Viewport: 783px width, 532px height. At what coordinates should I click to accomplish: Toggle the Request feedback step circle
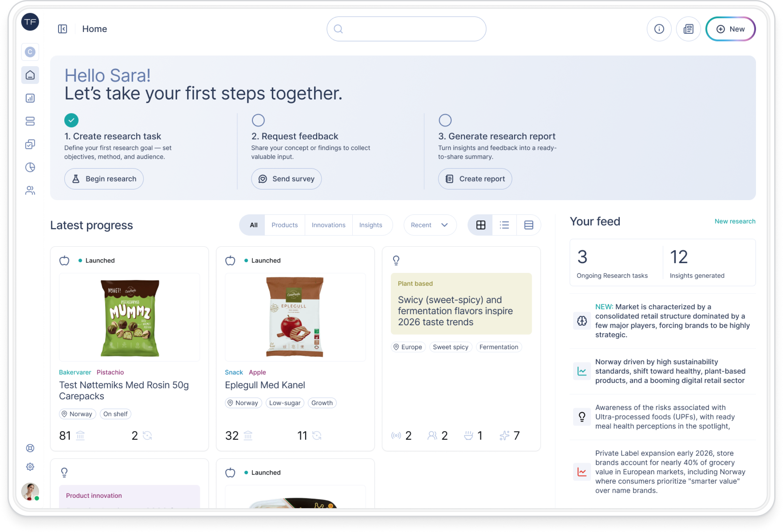[x=258, y=120]
